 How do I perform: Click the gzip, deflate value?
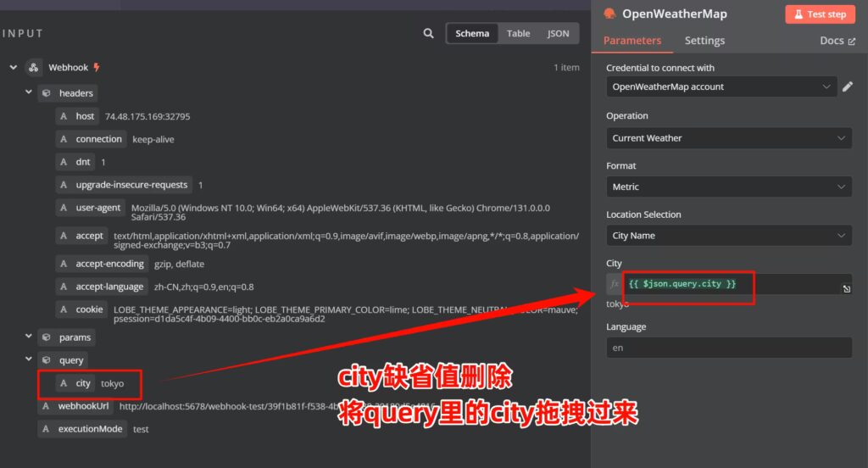pyautogui.click(x=179, y=265)
